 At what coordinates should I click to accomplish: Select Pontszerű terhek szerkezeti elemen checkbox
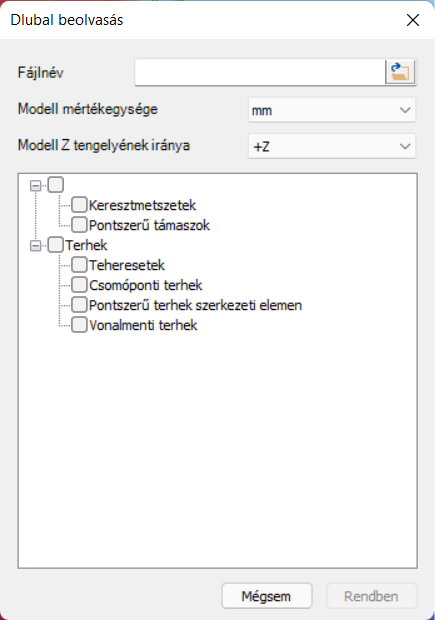79,305
